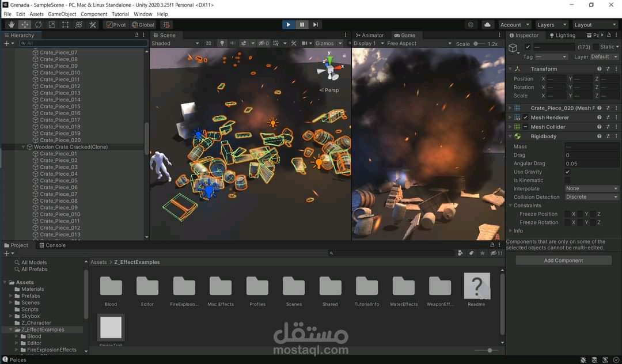Open the Cloud services icon
Image resolution: width=622 pixels, height=364 pixels.
pos(487,25)
